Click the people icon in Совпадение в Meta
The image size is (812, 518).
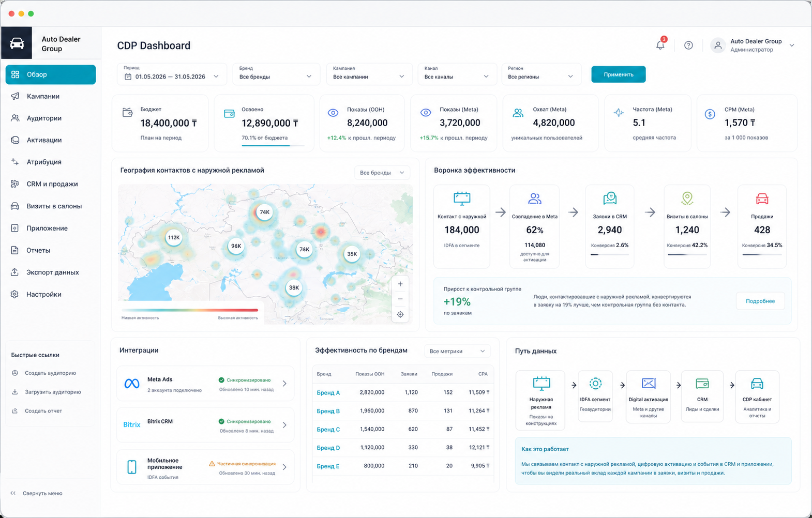[535, 198]
